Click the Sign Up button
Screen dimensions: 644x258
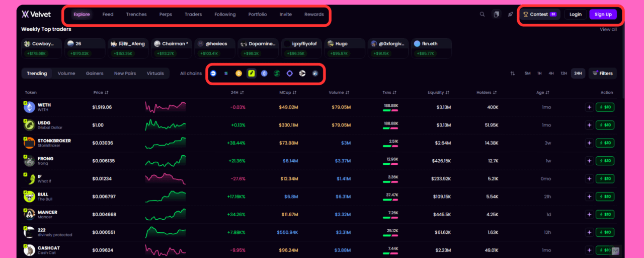point(603,14)
